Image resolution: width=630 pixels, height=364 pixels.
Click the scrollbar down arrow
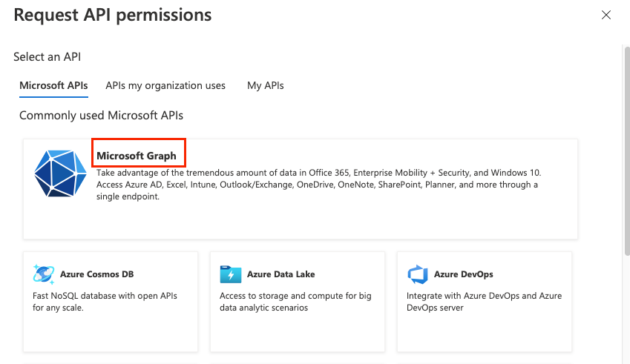click(x=626, y=359)
